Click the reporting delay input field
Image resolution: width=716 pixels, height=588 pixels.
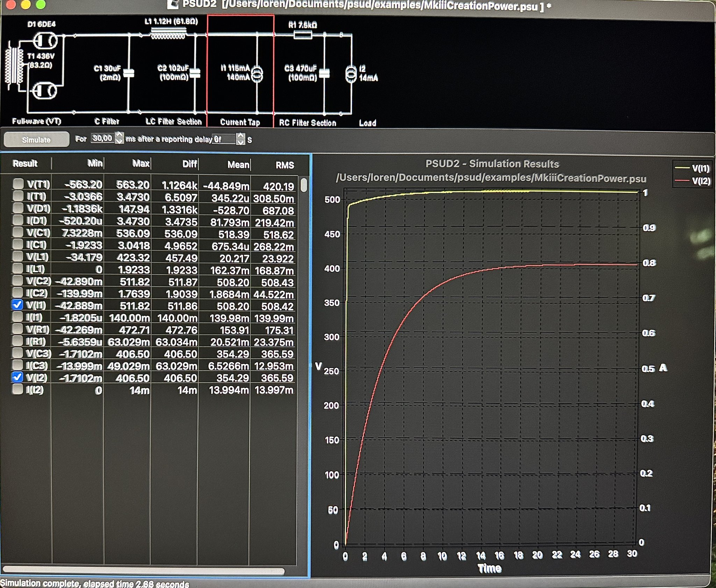click(x=224, y=139)
